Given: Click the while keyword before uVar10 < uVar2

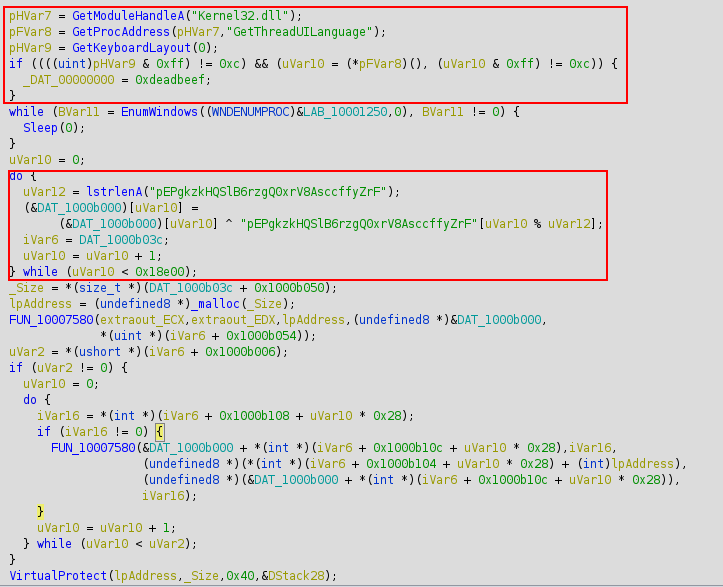Looking at the screenshot, I should pyautogui.click(x=54, y=544).
